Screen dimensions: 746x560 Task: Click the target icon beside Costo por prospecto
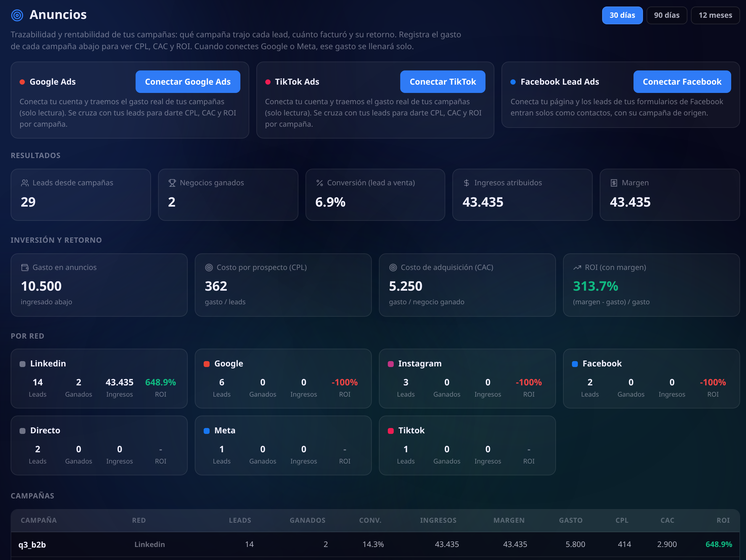pos(209,267)
